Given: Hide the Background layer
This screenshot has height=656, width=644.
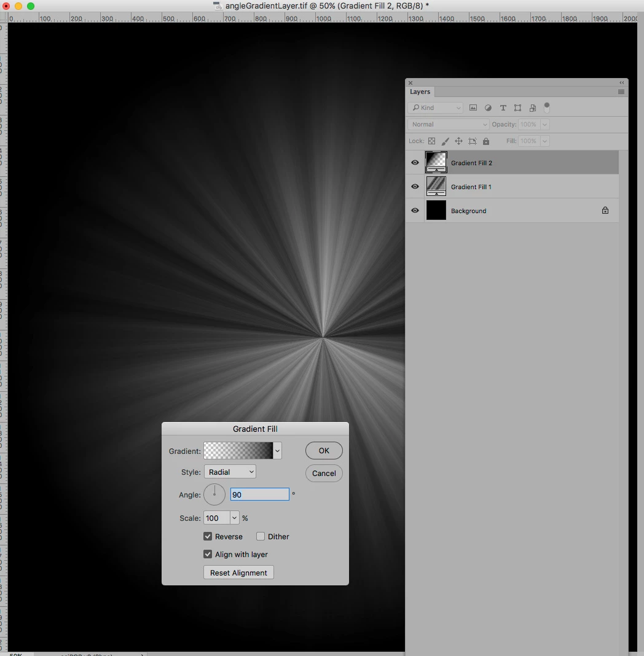Looking at the screenshot, I should point(415,210).
